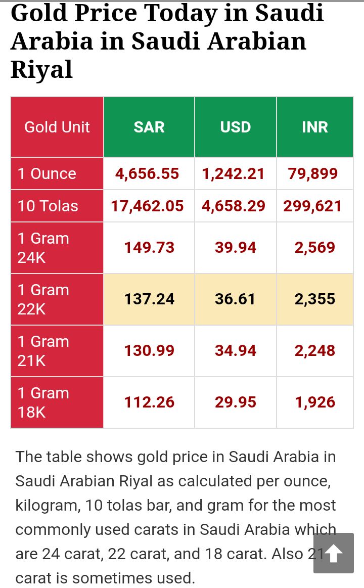Select the 1 Ounce row label

pos(57,173)
